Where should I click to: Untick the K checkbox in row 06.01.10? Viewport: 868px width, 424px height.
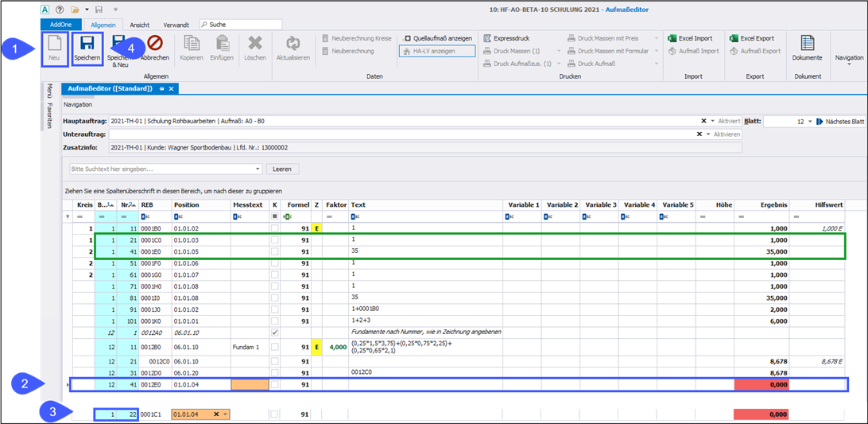point(275,332)
